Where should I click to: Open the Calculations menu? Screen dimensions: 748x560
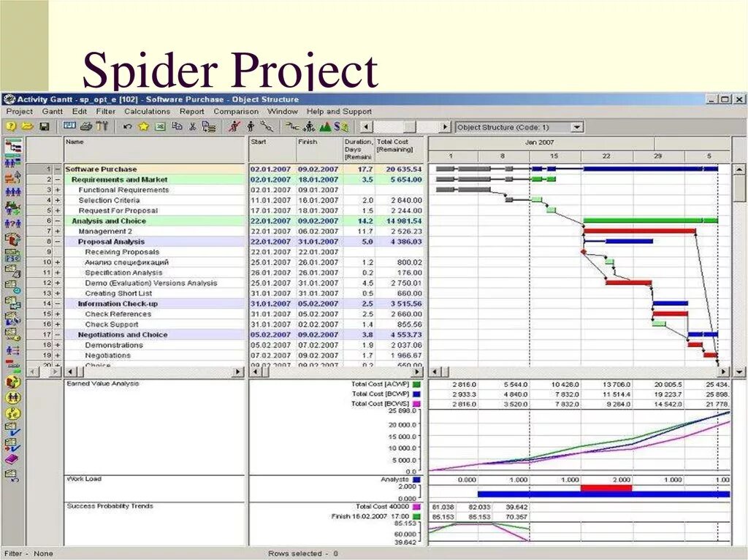(147, 112)
